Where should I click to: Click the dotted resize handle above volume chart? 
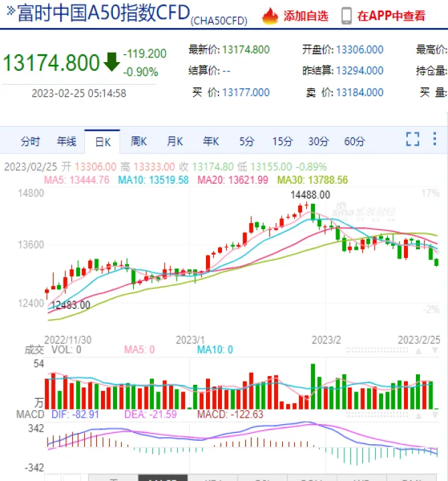pyautogui.click(x=377, y=350)
